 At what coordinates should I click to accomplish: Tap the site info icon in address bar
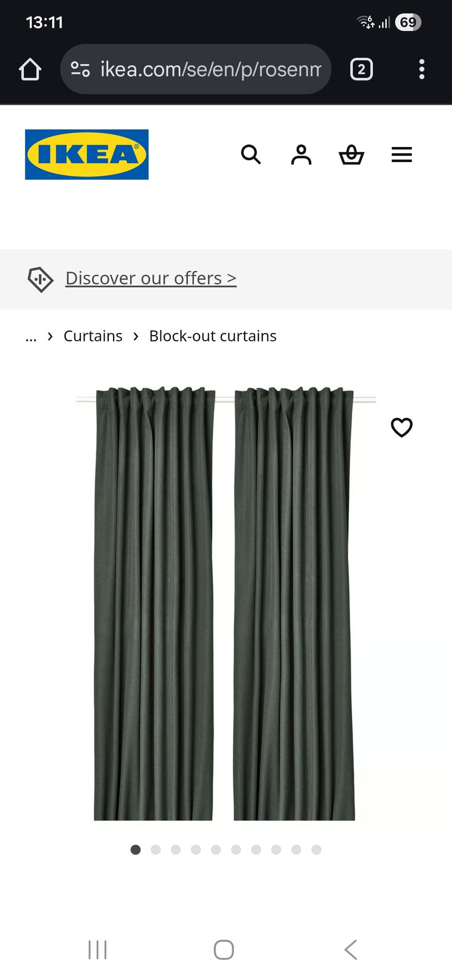[80, 69]
